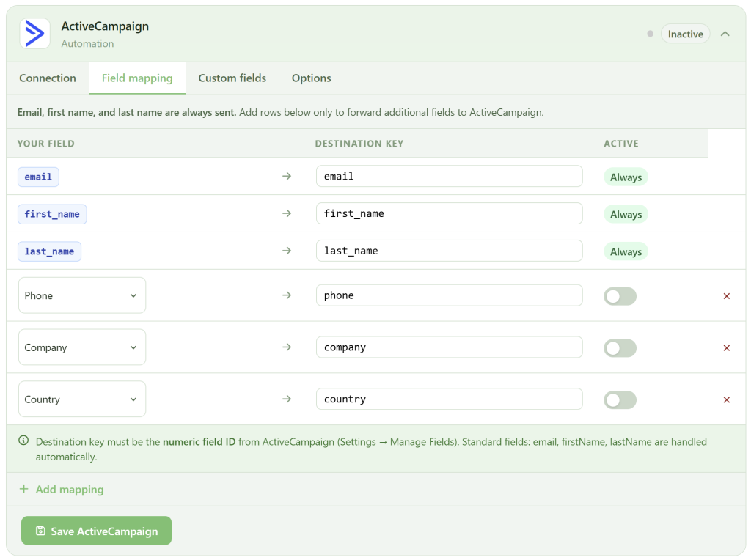Remove the Company mapping row
Viewport: 751px width, 560px height.
coord(727,348)
